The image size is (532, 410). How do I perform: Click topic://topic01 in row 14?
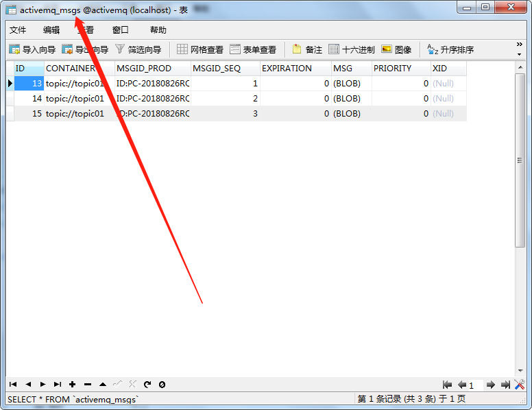click(80, 99)
